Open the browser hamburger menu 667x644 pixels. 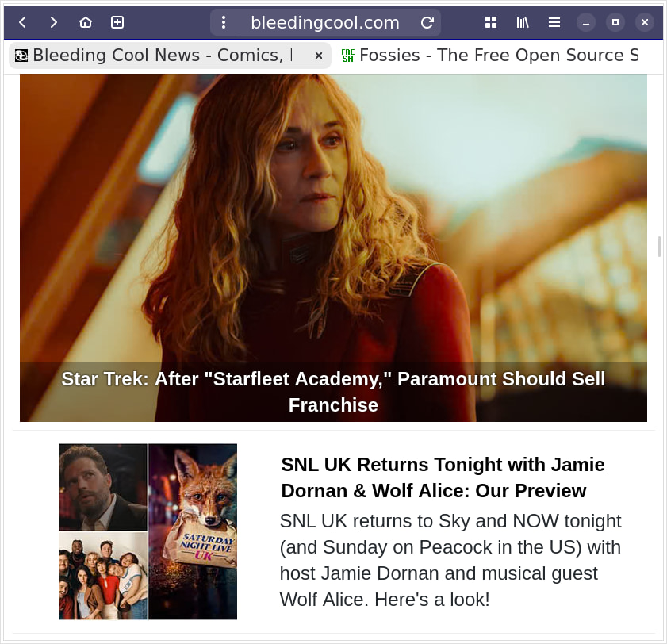(x=554, y=22)
